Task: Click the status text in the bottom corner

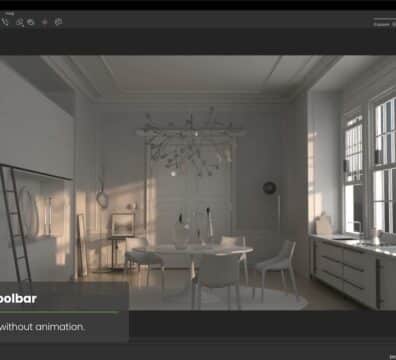Action: [x=393, y=357]
